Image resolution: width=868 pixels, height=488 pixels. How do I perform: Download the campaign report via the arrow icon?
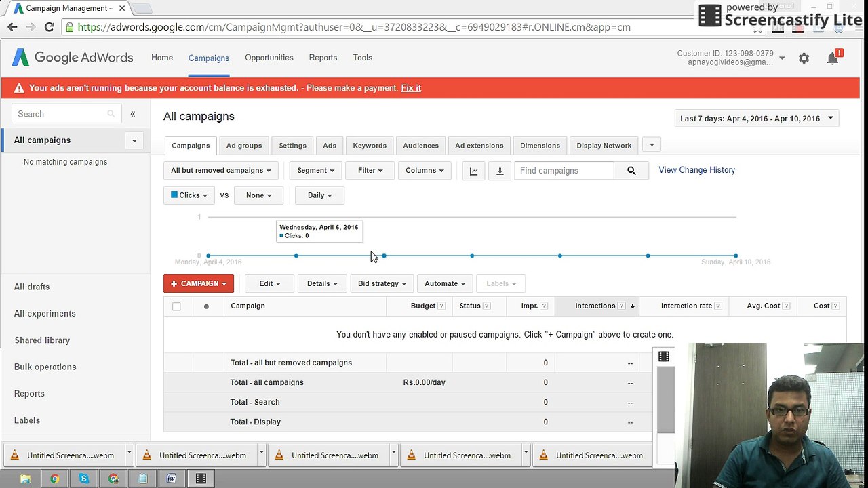pos(500,171)
